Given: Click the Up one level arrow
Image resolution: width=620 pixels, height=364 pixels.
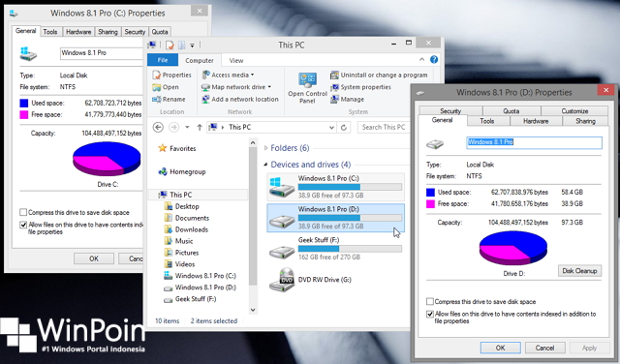Looking at the screenshot, I should pyautogui.click(x=200, y=127).
